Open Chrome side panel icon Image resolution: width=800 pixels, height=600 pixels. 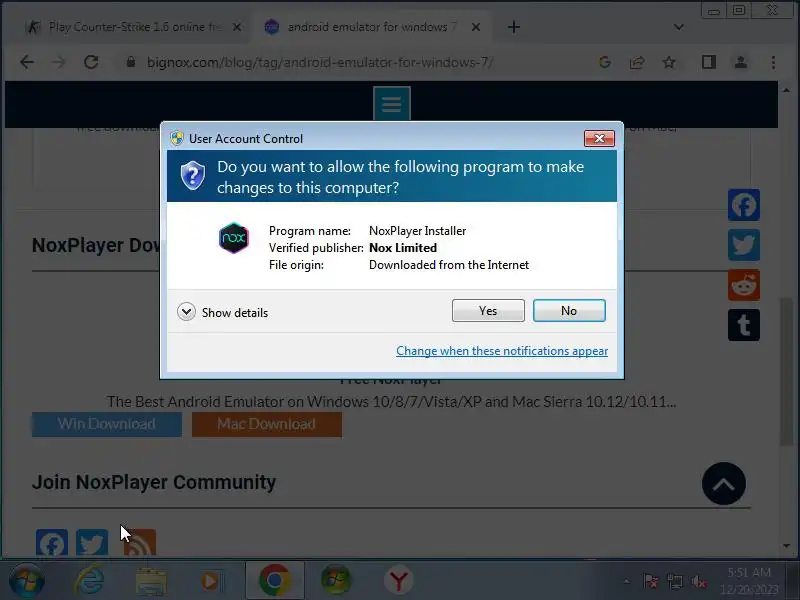[x=709, y=62]
